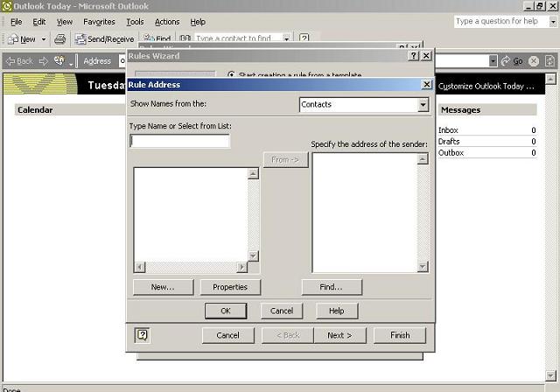Click Send/Receive in the toolbar
This screenshot has width=560, height=392.
105,38
